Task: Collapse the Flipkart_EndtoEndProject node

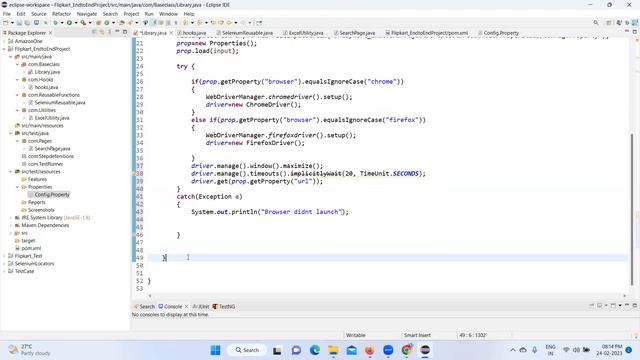Action: (x=4, y=49)
